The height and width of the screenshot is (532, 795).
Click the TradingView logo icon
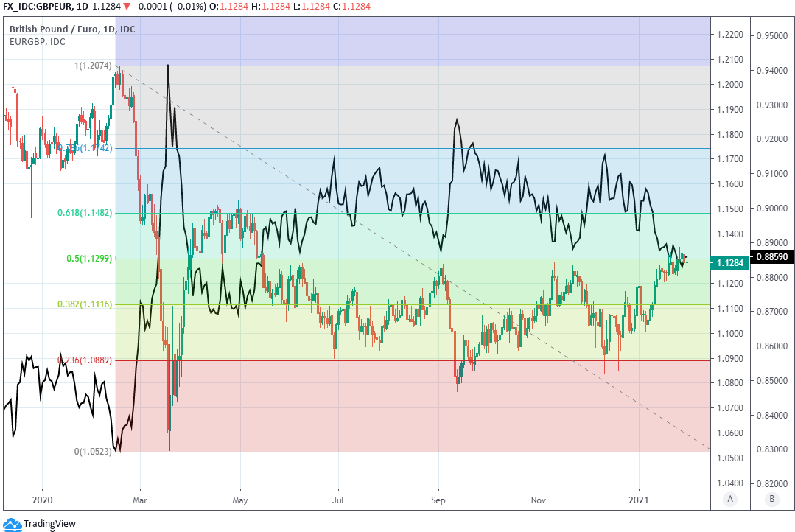coord(13,525)
